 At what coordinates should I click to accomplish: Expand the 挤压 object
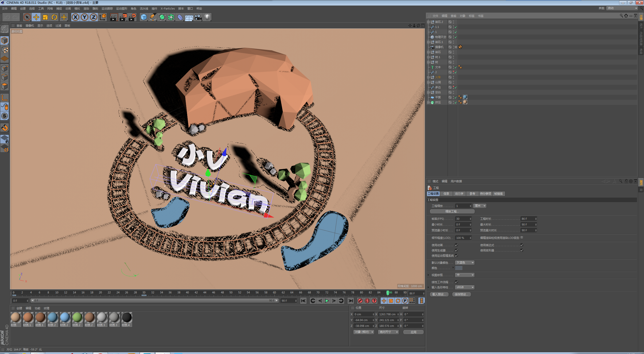point(428,102)
